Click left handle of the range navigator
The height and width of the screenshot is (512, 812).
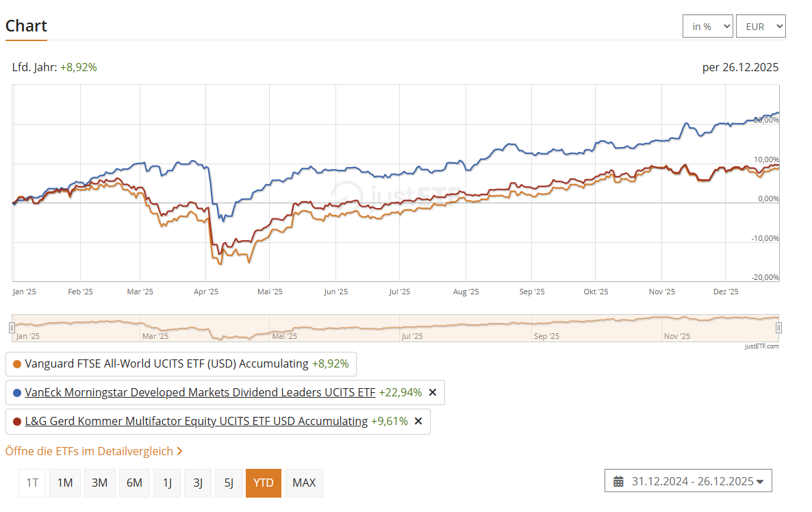(x=12, y=329)
